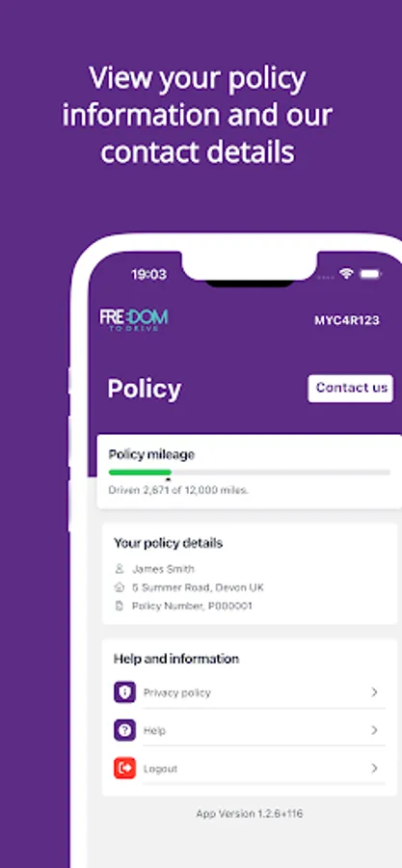
Task: Tap the document icon beside Policy Number
Action: pos(120,607)
